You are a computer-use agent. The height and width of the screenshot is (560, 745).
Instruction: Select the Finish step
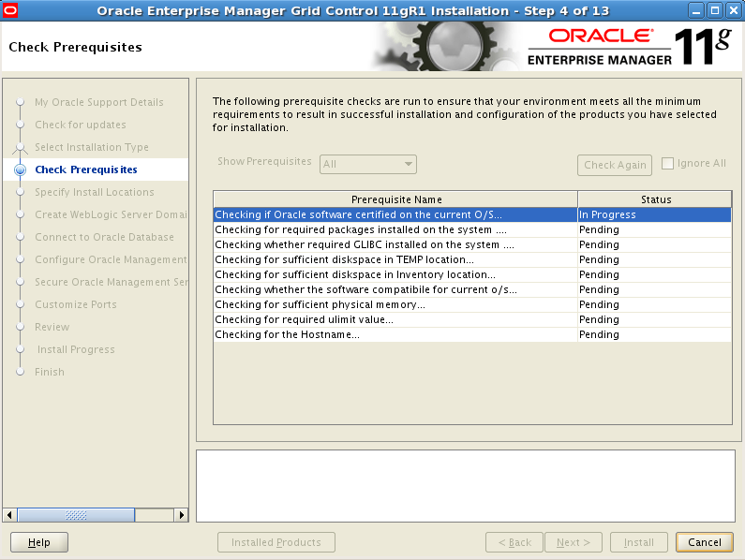click(50, 372)
